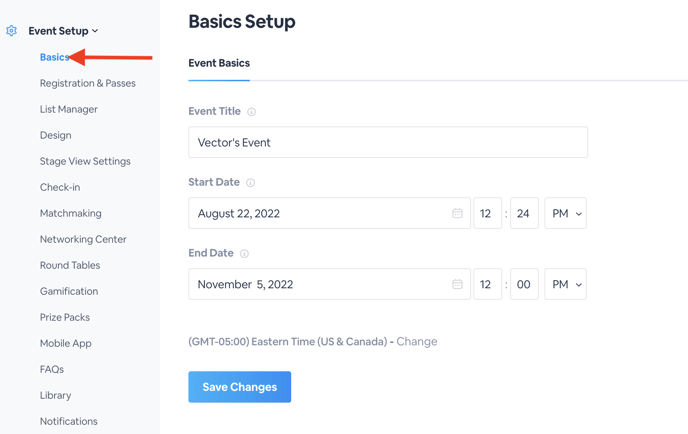Open the Start Date AM/PM dropdown
This screenshot has width=688, height=434.
pos(566,213)
